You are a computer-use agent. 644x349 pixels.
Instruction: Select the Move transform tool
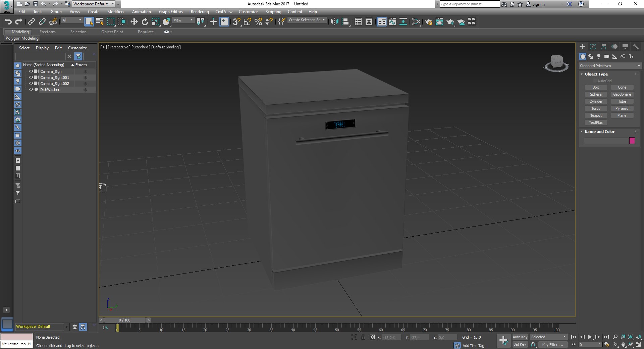pos(134,22)
